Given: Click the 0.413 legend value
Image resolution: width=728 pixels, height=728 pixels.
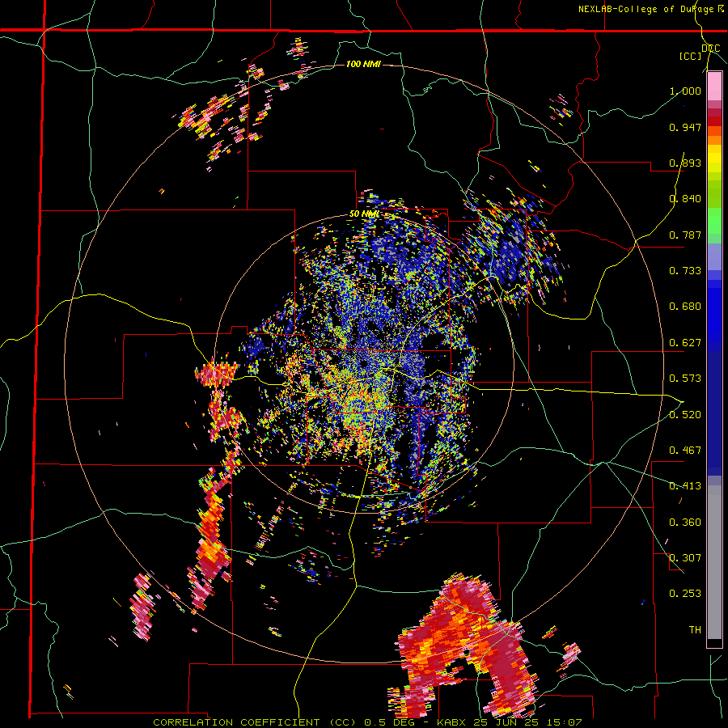Looking at the screenshot, I should point(685,486).
